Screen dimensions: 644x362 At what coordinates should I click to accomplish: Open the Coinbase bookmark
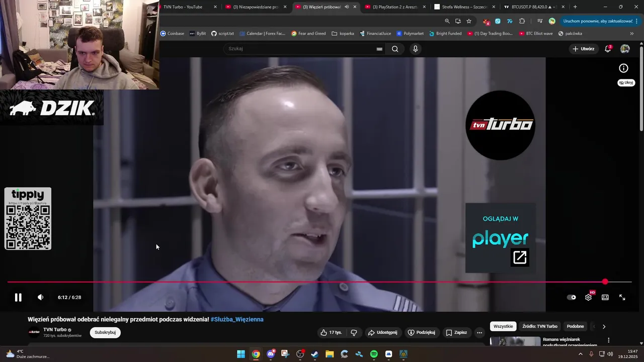(172, 34)
